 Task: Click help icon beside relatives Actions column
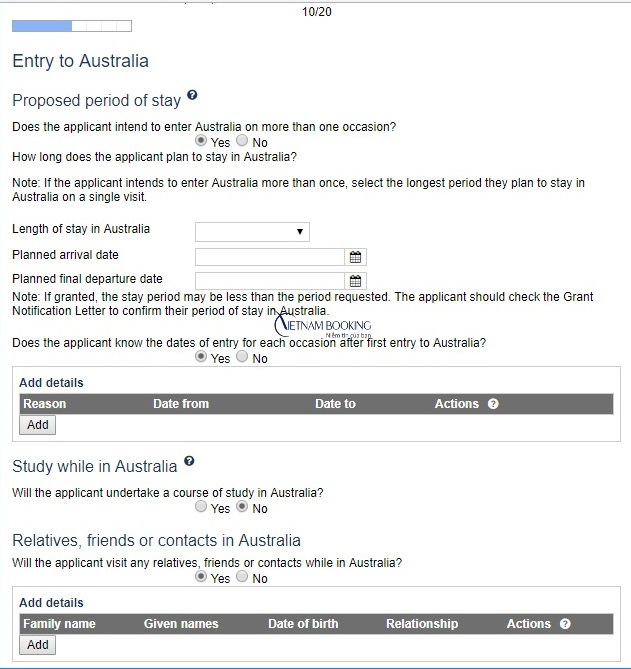coord(565,624)
